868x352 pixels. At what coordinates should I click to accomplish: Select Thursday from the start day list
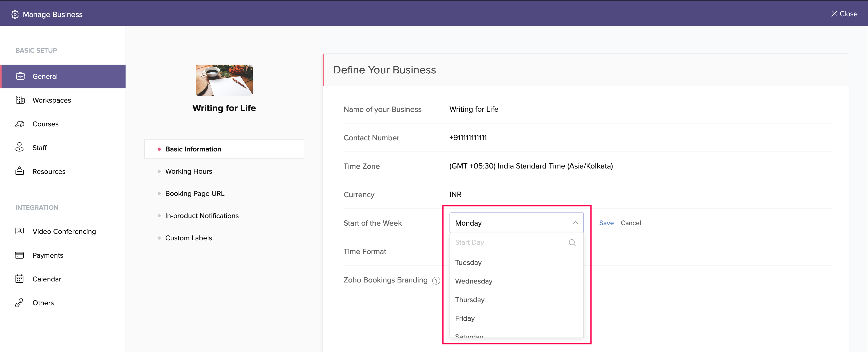click(x=470, y=299)
